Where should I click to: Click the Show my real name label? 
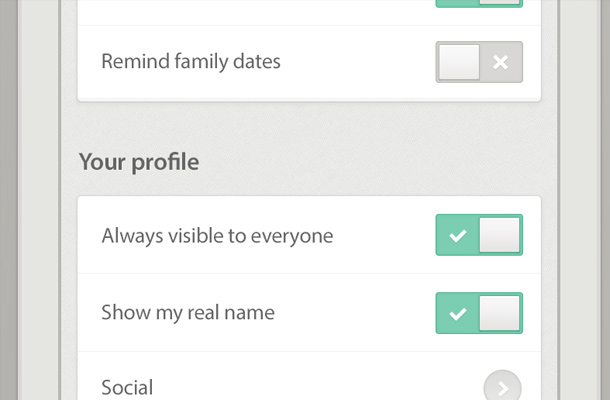point(188,314)
